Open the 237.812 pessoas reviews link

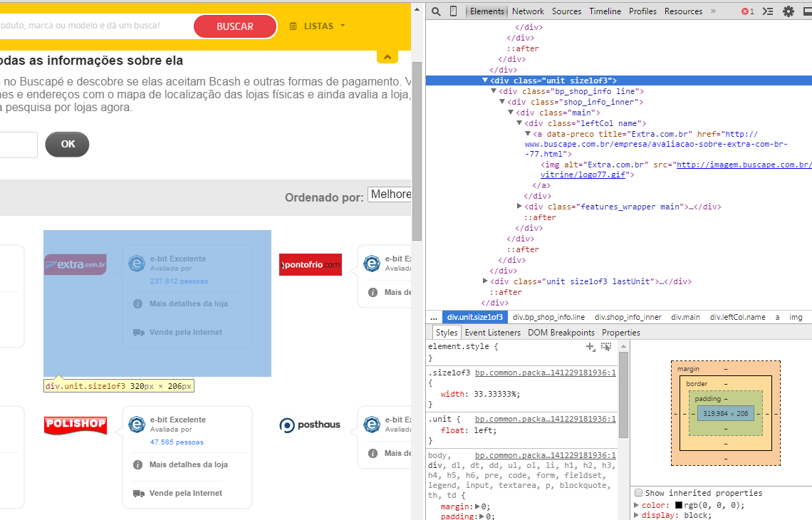tap(179, 281)
